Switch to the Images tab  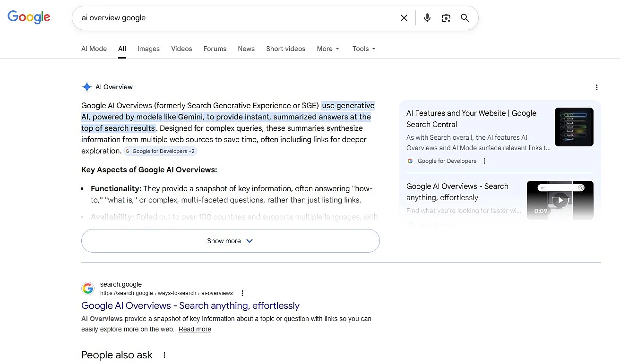click(148, 49)
